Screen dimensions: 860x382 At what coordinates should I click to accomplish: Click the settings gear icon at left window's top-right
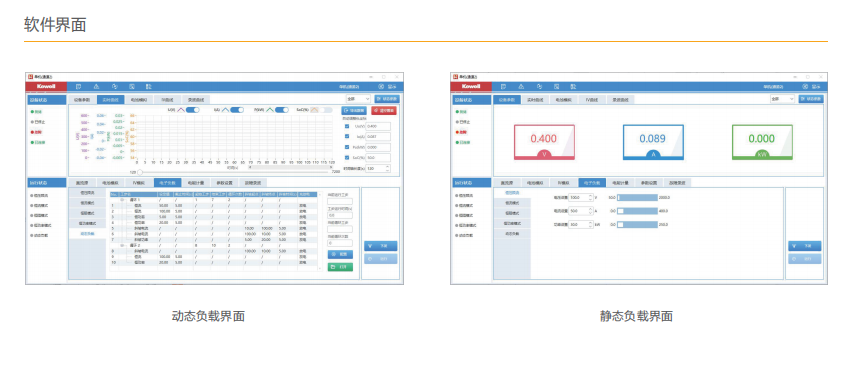coord(382,86)
